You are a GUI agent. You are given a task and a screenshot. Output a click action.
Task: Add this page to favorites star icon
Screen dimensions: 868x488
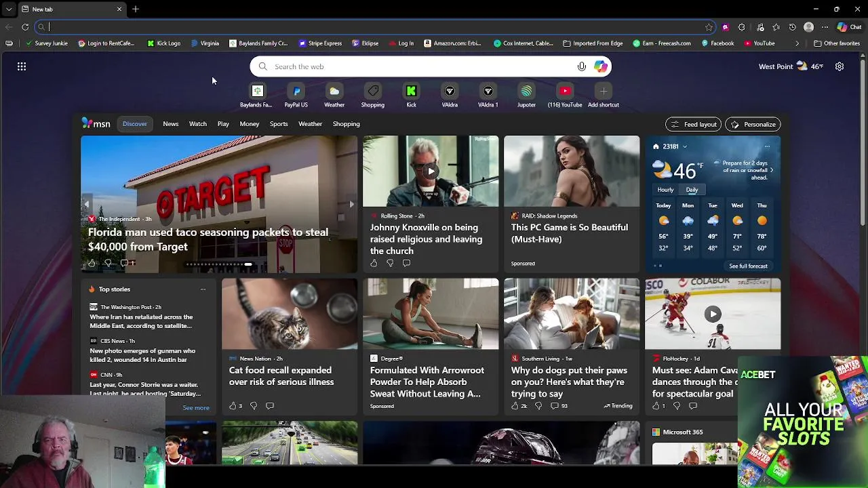point(709,27)
